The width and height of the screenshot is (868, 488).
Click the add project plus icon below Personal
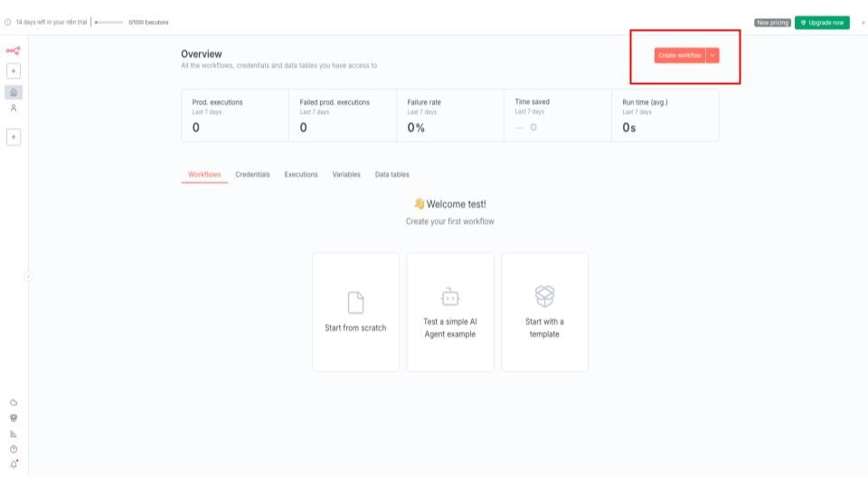click(x=14, y=136)
